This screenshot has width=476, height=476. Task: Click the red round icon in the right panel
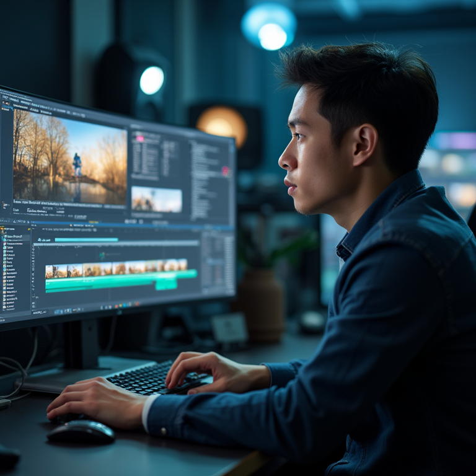click(225, 171)
